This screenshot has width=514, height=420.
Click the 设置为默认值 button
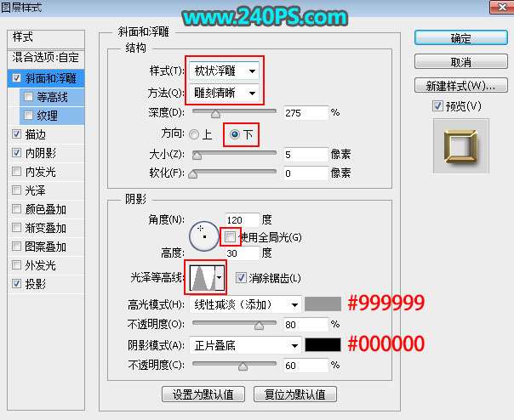point(203,394)
